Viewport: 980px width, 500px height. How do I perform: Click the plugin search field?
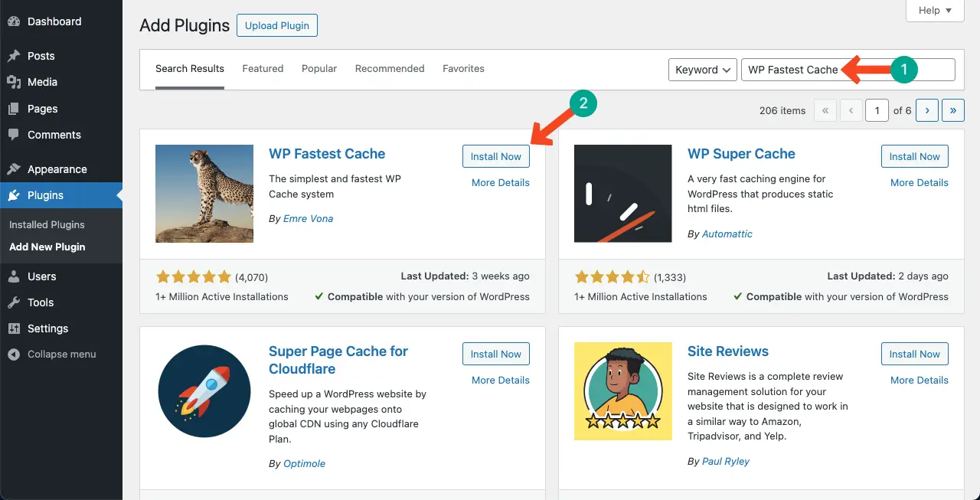click(848, 70)
